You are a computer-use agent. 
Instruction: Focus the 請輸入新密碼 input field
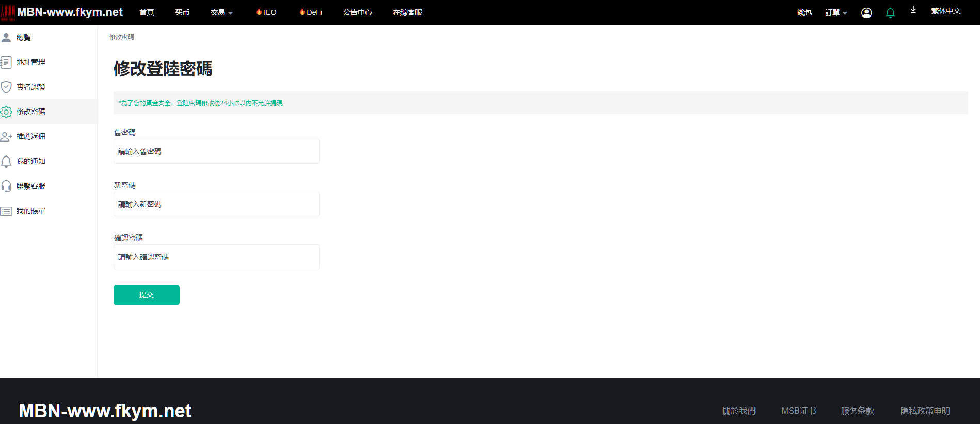pos(217,204)
